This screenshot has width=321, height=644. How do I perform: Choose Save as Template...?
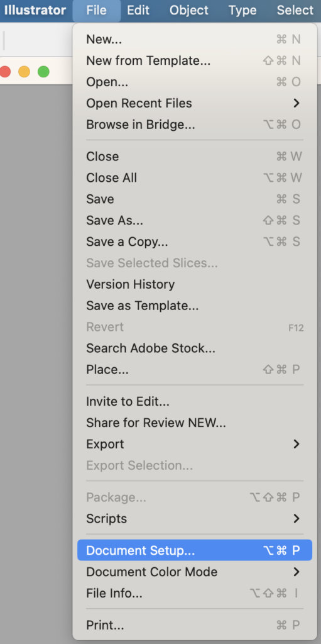click(195, 306)
